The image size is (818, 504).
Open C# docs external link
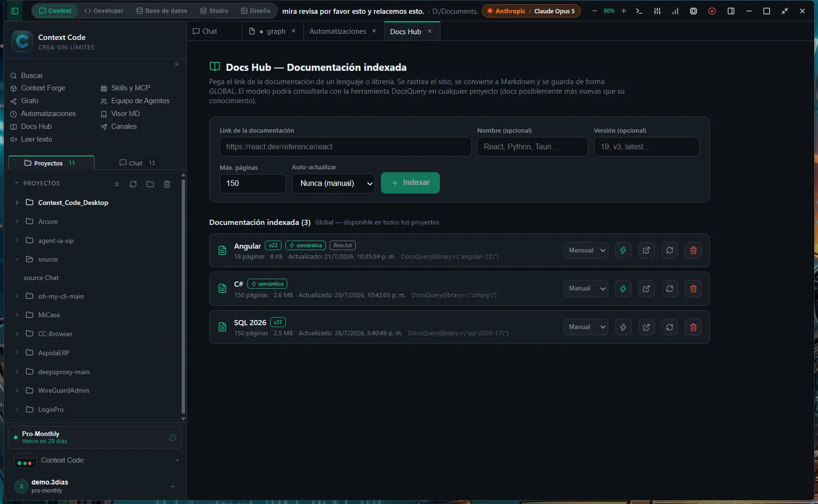(x=646, y=289)
